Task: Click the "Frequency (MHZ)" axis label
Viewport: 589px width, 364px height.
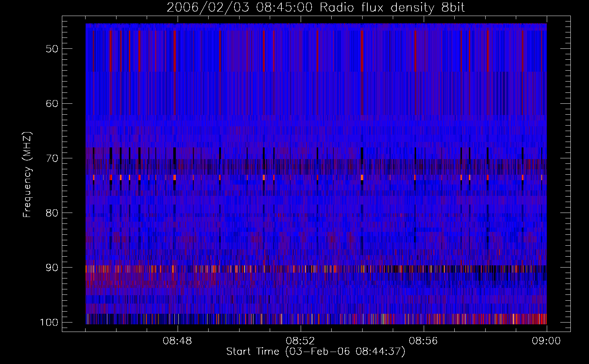Action: [x=27, y=174]
